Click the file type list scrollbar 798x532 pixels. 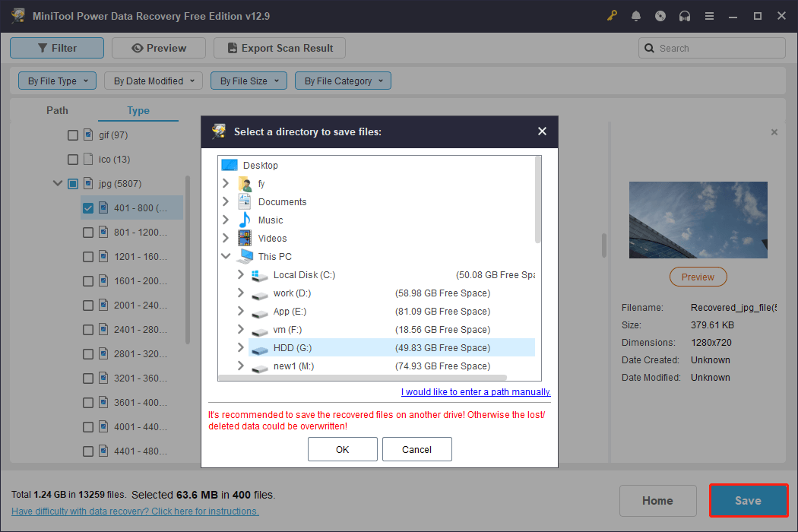[187, 260]
